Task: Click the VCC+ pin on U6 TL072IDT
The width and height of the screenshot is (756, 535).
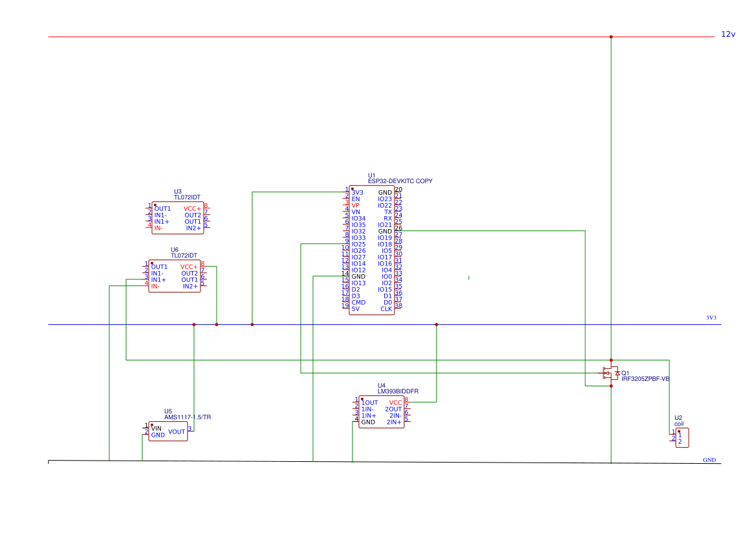Action: click(x=189, y=267)
